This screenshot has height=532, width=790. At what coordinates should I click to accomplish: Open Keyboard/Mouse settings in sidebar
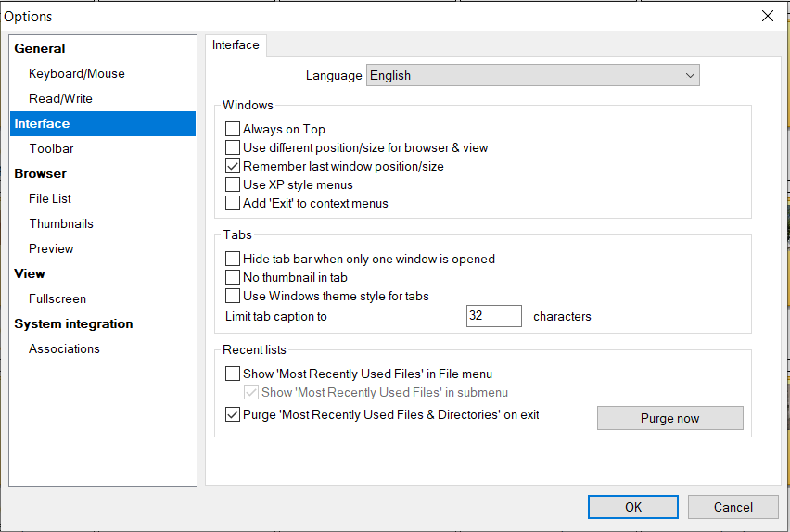click(x=76, y=73)
